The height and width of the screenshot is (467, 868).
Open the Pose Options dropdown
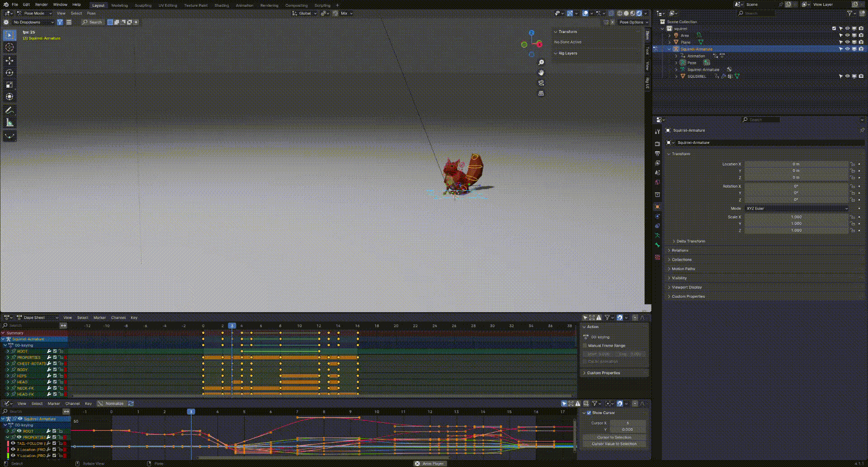coord(633,22)
